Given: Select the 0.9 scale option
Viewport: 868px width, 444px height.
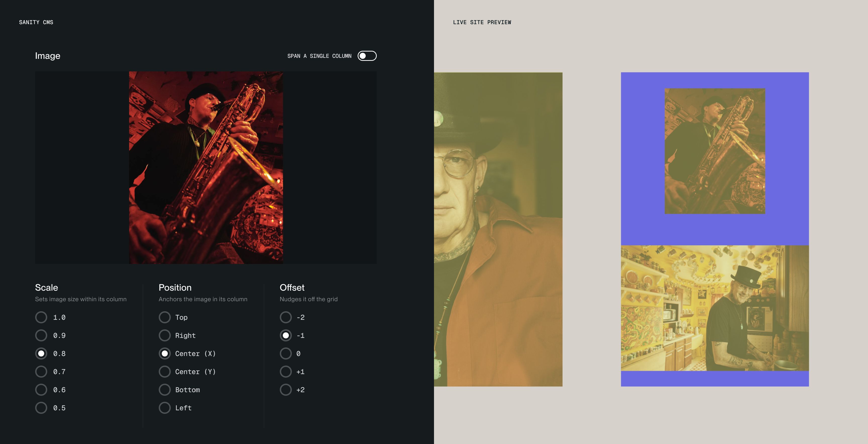Looking at the screenshot, I should (41, 335).
